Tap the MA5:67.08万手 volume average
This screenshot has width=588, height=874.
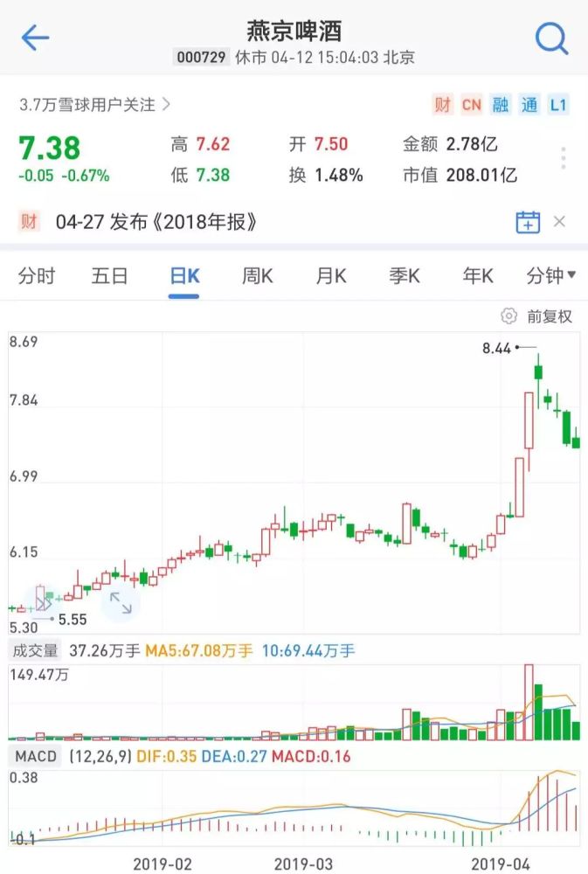(199, 650)
